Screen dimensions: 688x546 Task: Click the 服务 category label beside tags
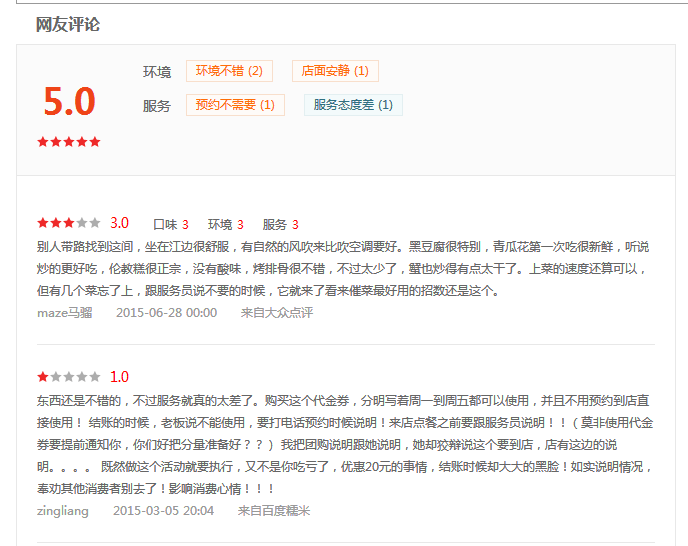[x=157, y=106]
